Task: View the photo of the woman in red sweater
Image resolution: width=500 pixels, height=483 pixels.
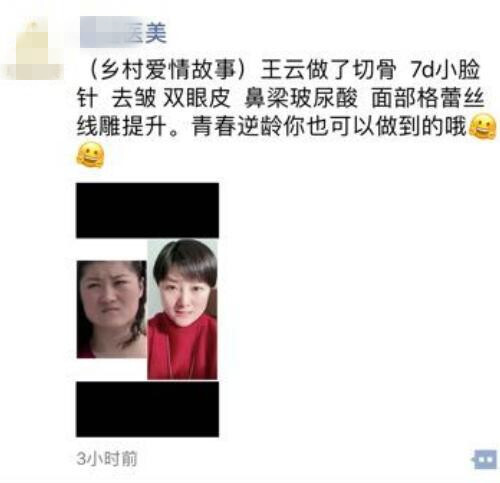Action: (x=182, y=309)
